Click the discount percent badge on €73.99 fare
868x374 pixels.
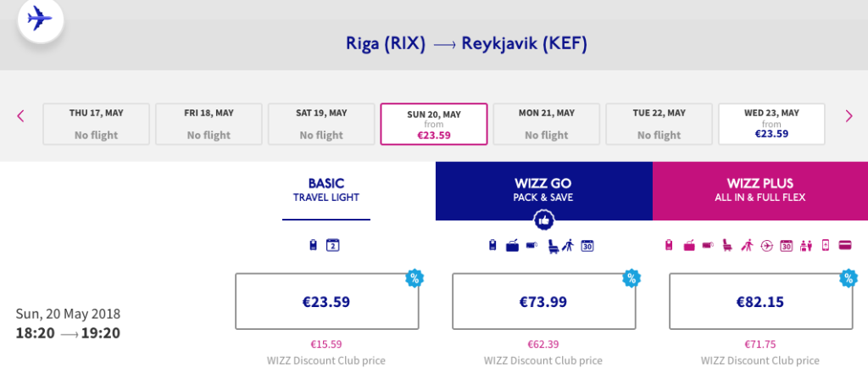tap(632, 277)
